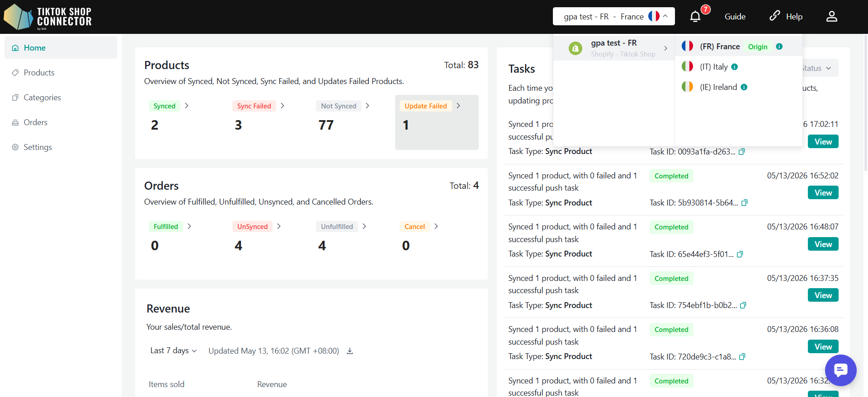Open Update Failed products chevron
868x397 pixels.
458,106
